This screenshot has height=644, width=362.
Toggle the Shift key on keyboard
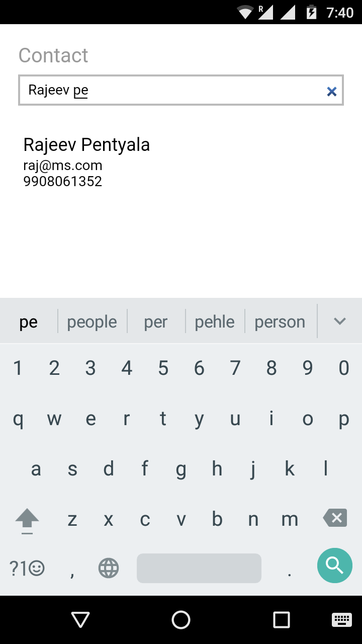click(27, 519)
